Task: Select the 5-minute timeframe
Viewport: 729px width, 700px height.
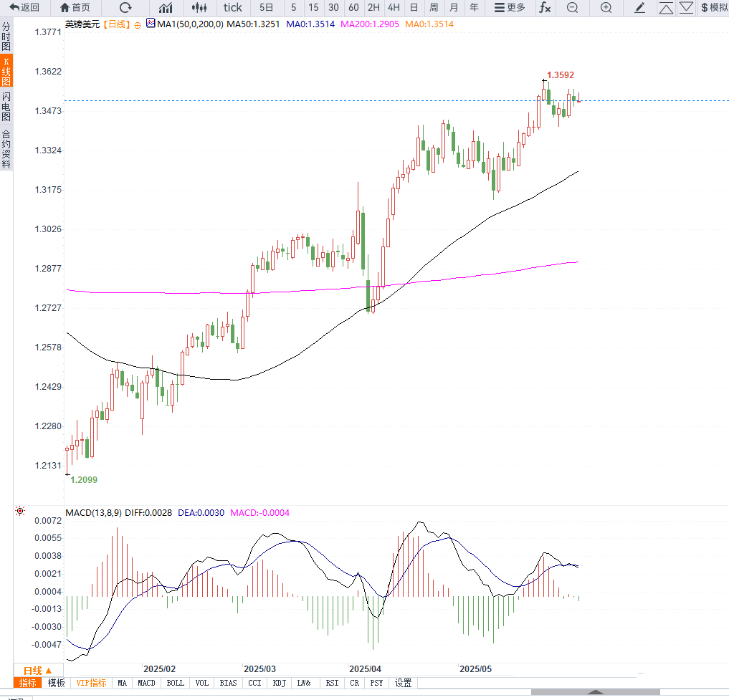Action: point(293,7)
